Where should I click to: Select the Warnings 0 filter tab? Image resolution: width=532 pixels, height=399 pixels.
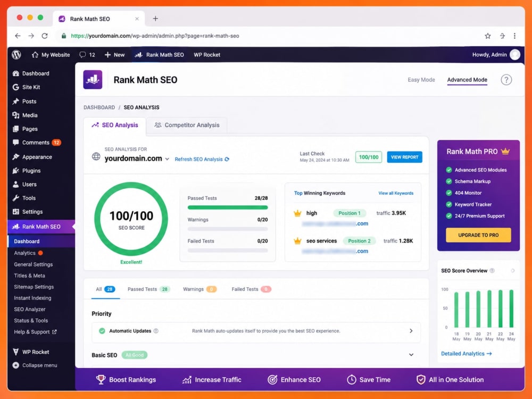(x=199, y=289)
